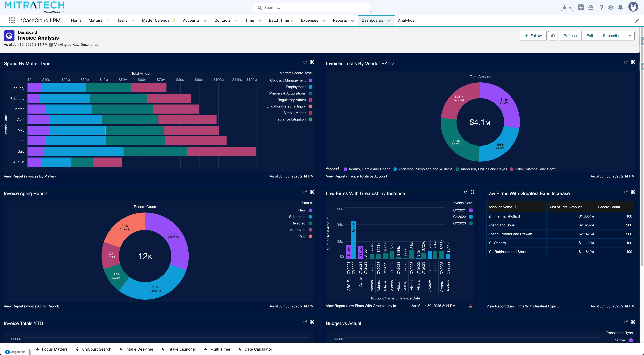
Task: Click the pencil edit navigation icon
Action: click(x=636, y=21)
